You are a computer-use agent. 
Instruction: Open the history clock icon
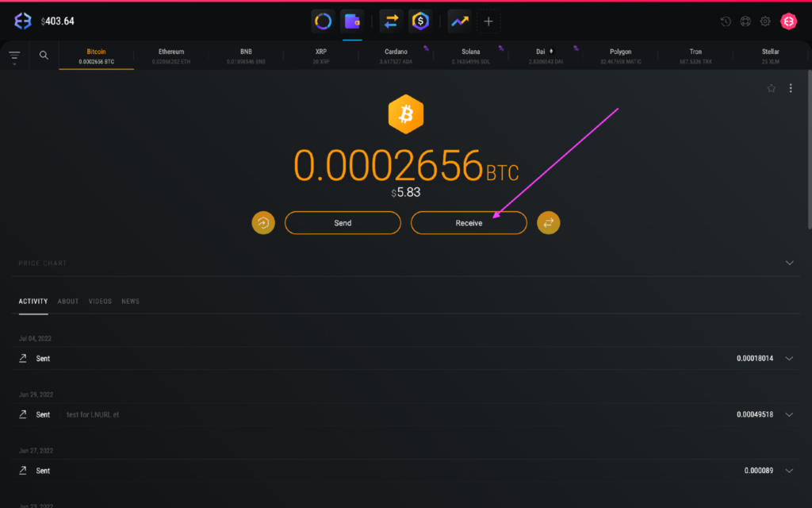point(726,21)
